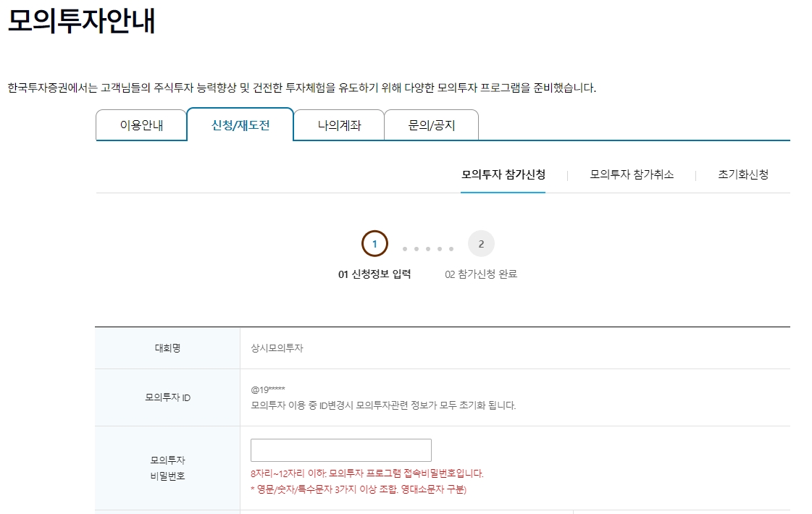812x514 pixels.
Task: Click the 초기화신청 link
Action: click(743, 174)
